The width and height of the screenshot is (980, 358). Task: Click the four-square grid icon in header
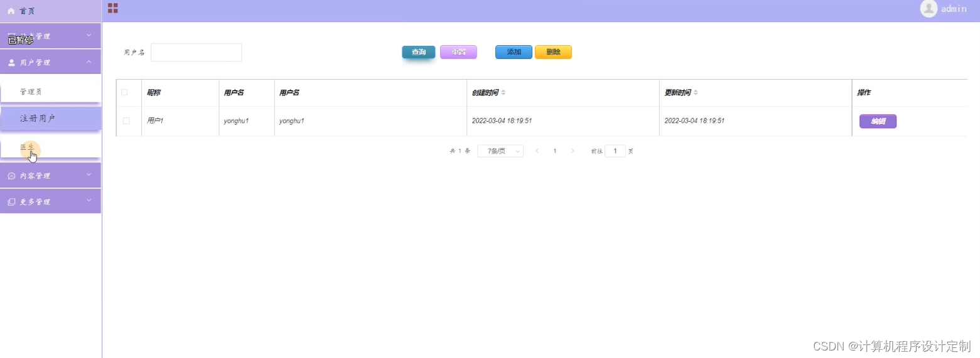[x=113, y=8]
